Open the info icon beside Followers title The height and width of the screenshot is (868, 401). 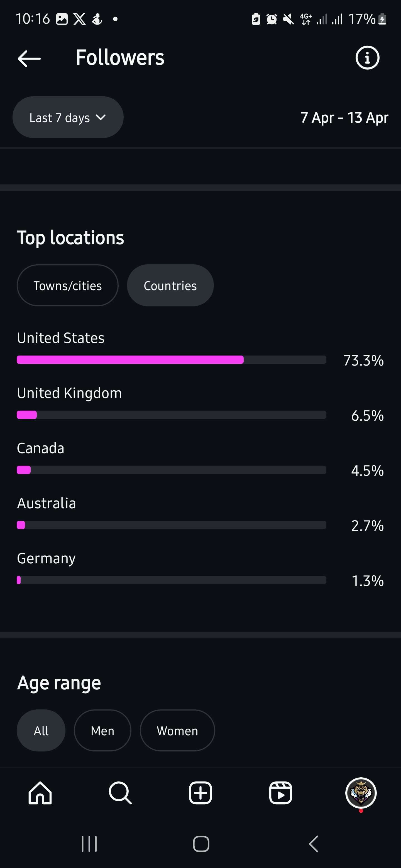coord(367,58)
